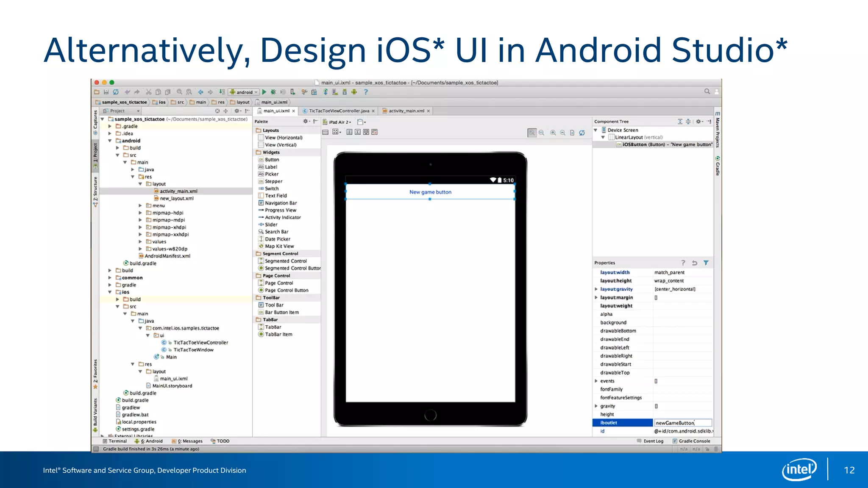This screenshot has width=868, height=488.
Task: Click the Search Everywhere magnifier at top right
Action: point(707,91)
